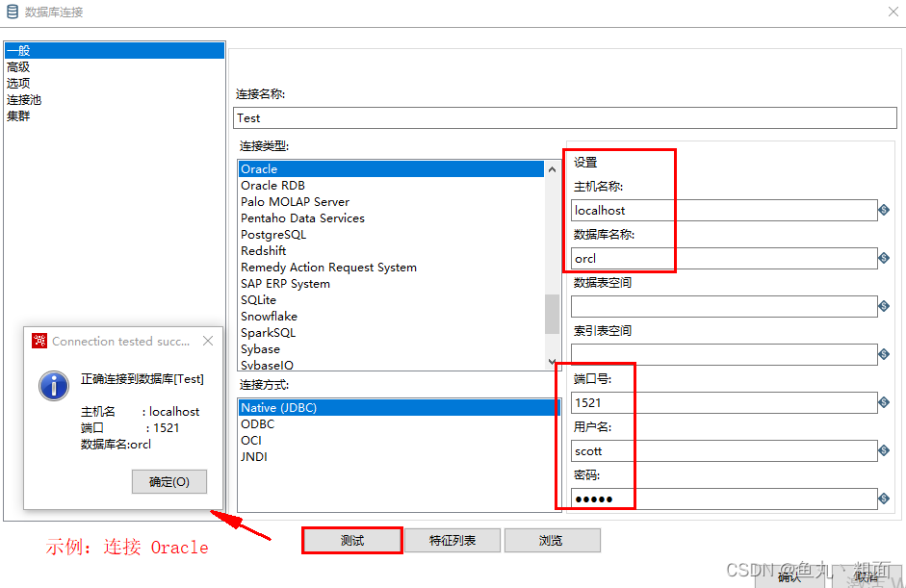The height and width of the screenshot is (588, 906).
Task: Choose PostgreSQL connection type
Action: [x=391, y=235]
